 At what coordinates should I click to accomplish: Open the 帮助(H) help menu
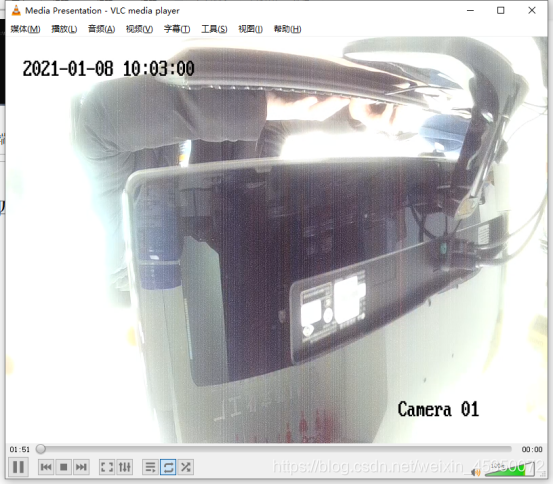click(x=287, y=29)
